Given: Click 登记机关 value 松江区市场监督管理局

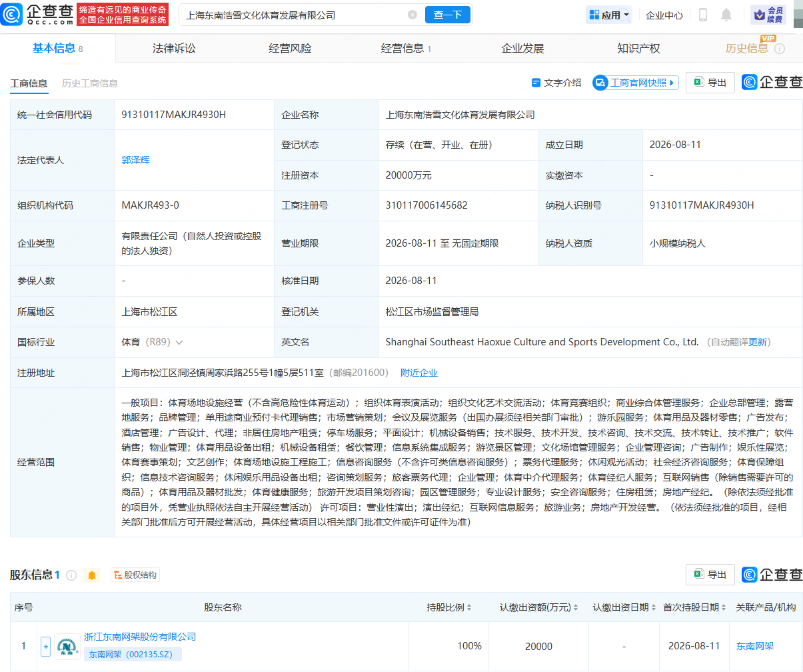Looking at the screenshot, I should coord(432,311).
